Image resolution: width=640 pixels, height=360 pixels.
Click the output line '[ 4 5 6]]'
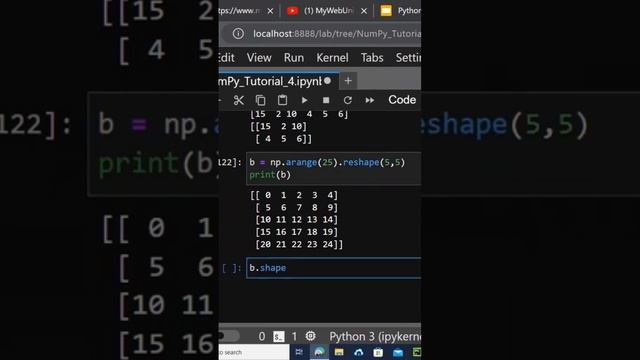284,139
